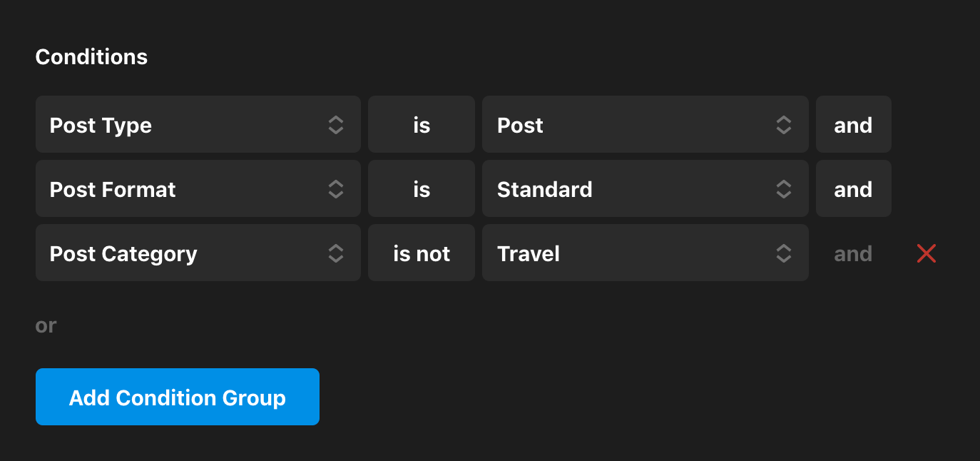
Task: Click the dimmed "and" in Post Category row
Action: 853,253
